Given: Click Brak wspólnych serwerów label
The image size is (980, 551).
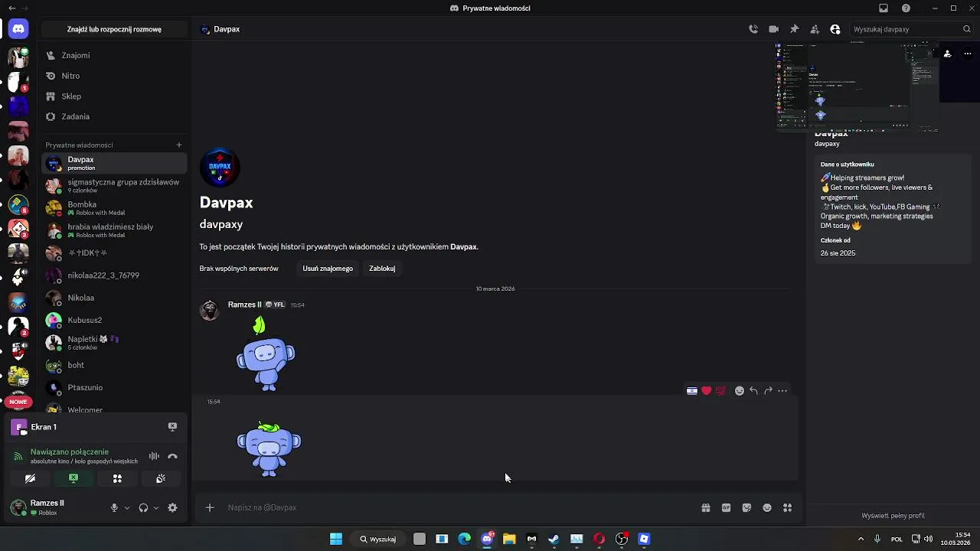Looking at the screenshot, I should click(239, 269).
